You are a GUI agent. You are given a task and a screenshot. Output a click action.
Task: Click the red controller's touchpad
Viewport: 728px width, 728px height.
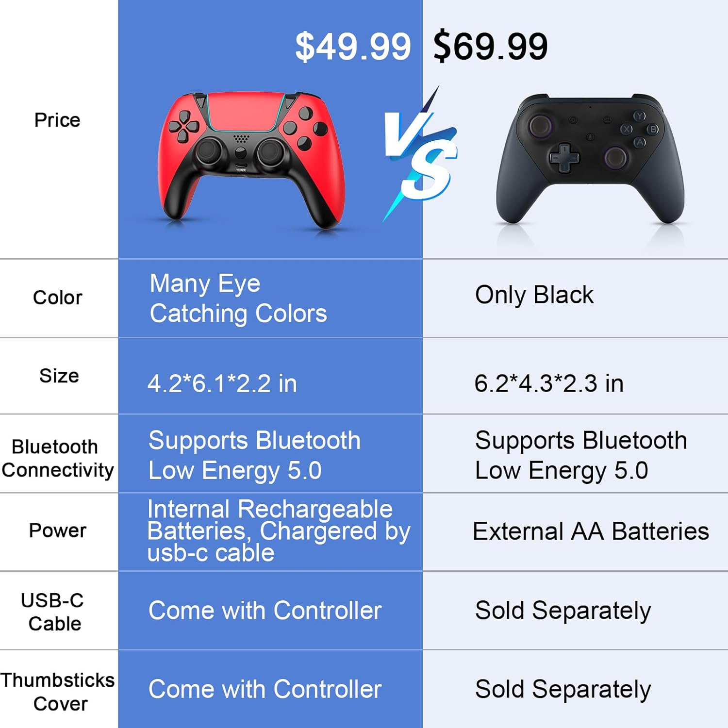coord(243,112)
